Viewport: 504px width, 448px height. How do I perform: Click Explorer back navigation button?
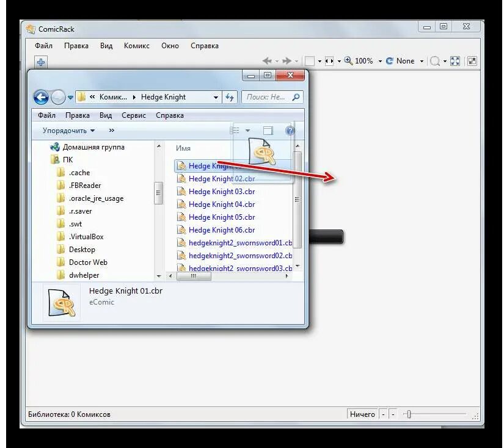tap(41, 97)
